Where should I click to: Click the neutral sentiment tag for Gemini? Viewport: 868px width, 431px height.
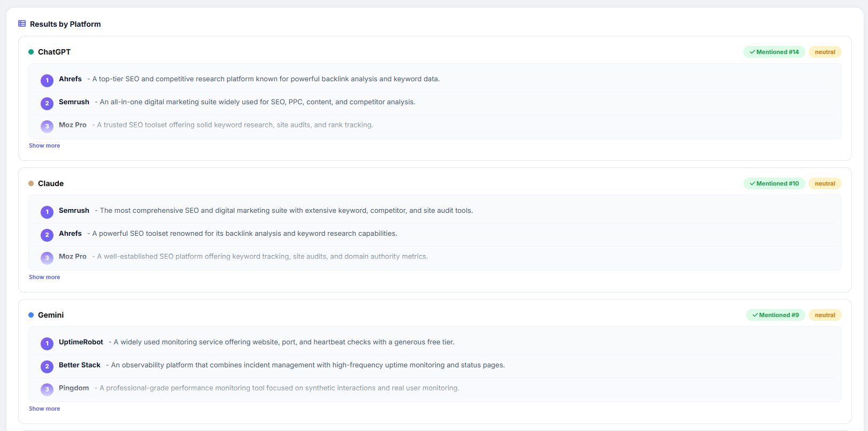coord(825,315)
